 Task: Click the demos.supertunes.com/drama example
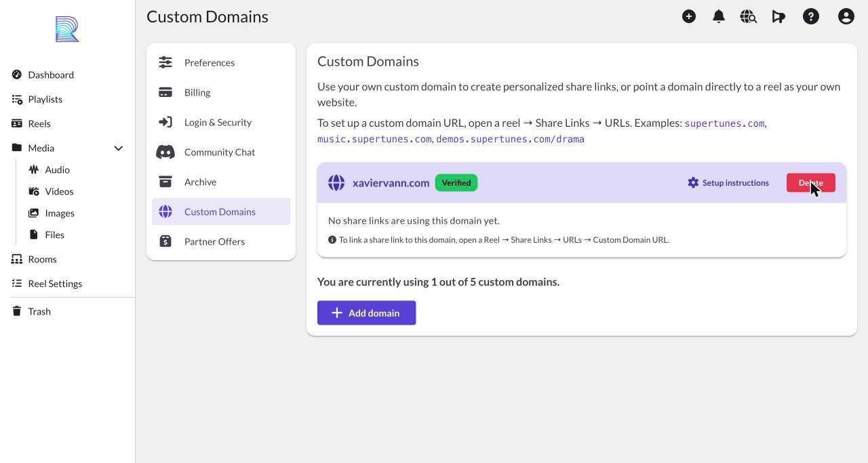510,139
